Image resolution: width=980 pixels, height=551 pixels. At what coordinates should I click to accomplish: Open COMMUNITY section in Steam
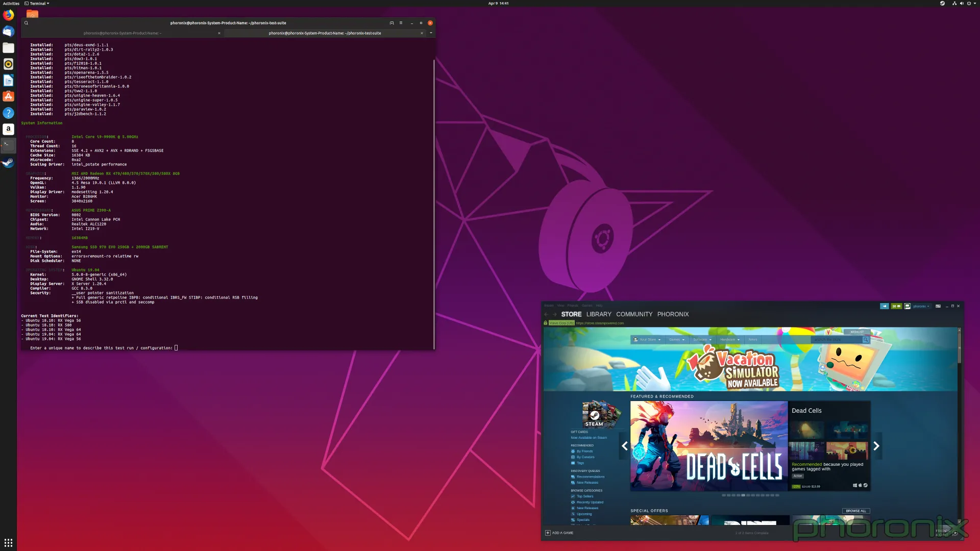coord(634,314)
